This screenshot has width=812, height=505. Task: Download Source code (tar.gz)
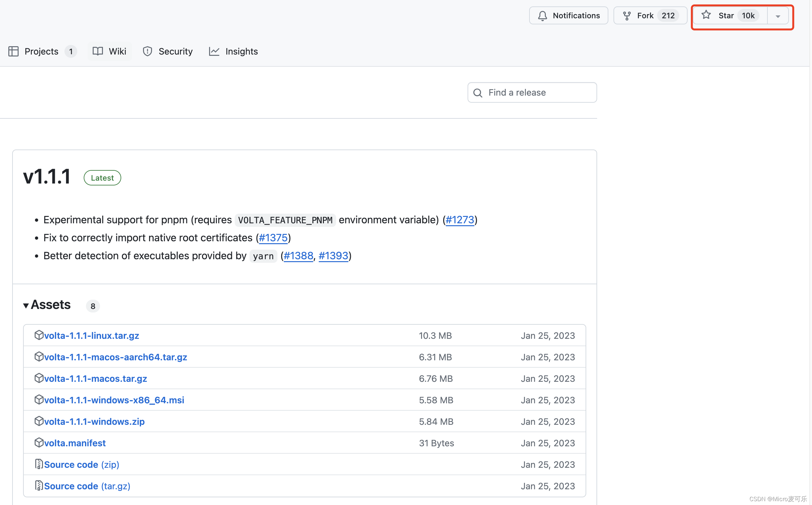click(87, 486)
